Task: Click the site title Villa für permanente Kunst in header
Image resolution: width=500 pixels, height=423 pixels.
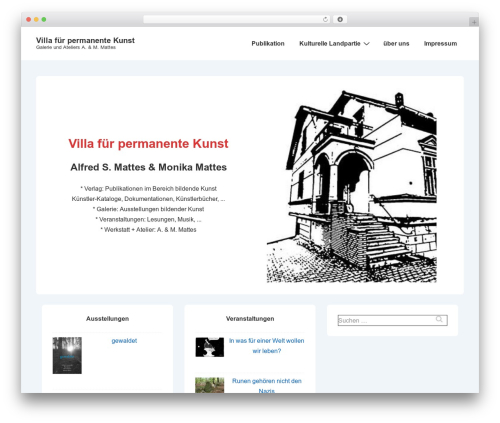Action: point(85,40)
